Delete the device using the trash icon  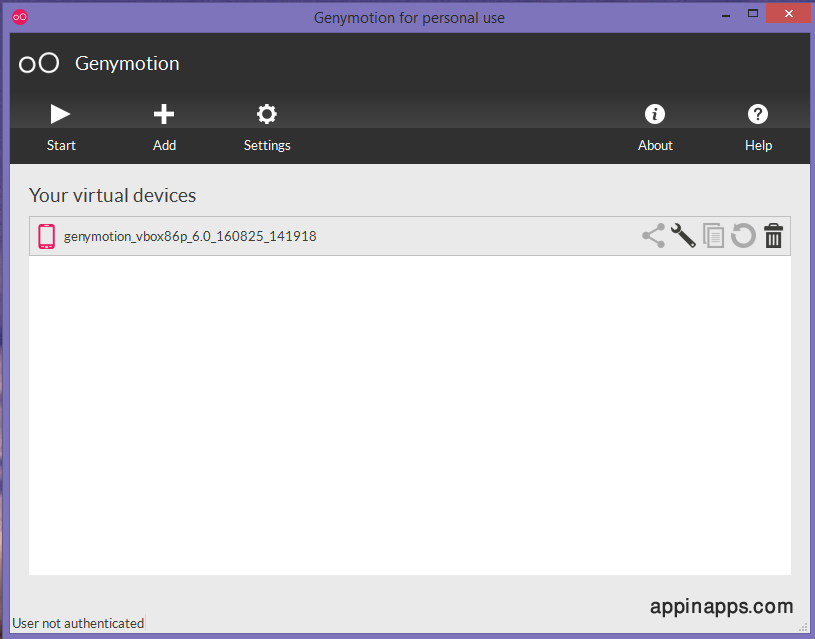click(773, 236)
